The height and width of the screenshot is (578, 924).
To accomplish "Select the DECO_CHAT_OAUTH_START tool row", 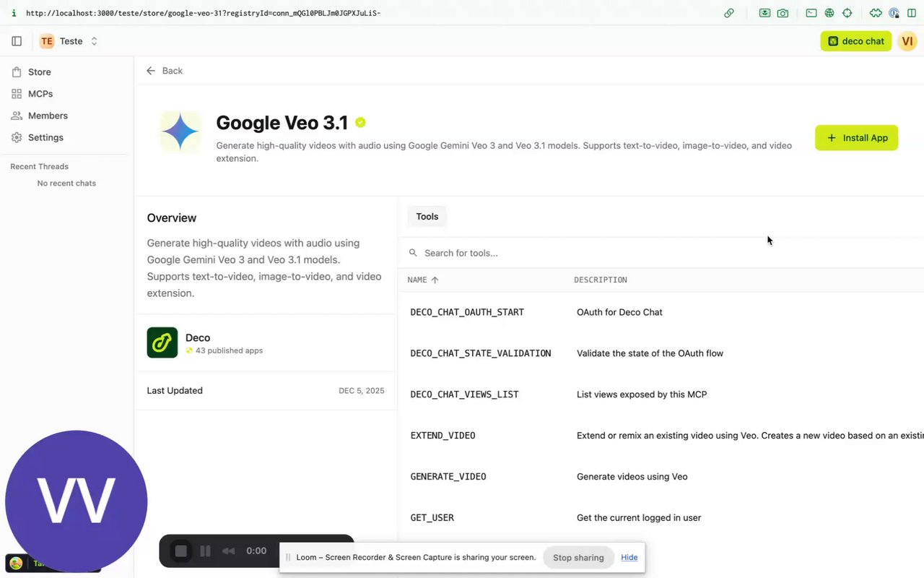I will click(x=661, y=312).
